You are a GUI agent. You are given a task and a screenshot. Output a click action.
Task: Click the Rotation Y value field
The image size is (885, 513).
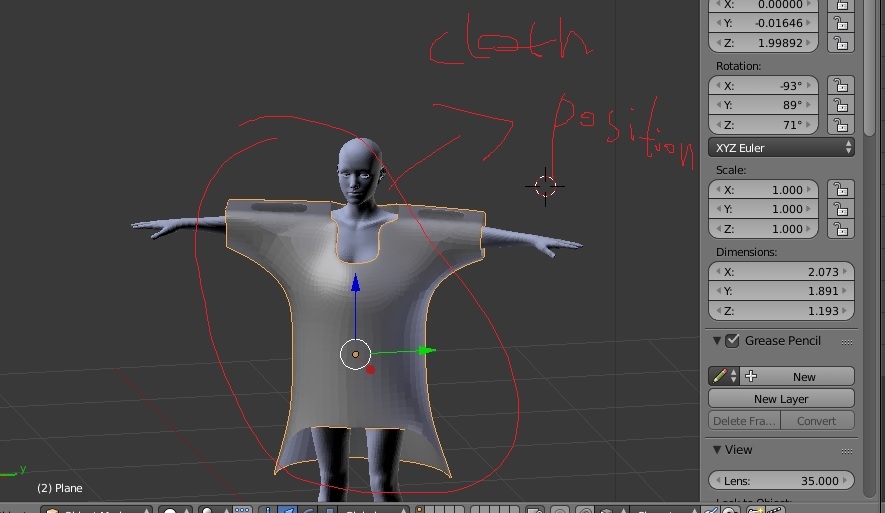click(763, 105)
